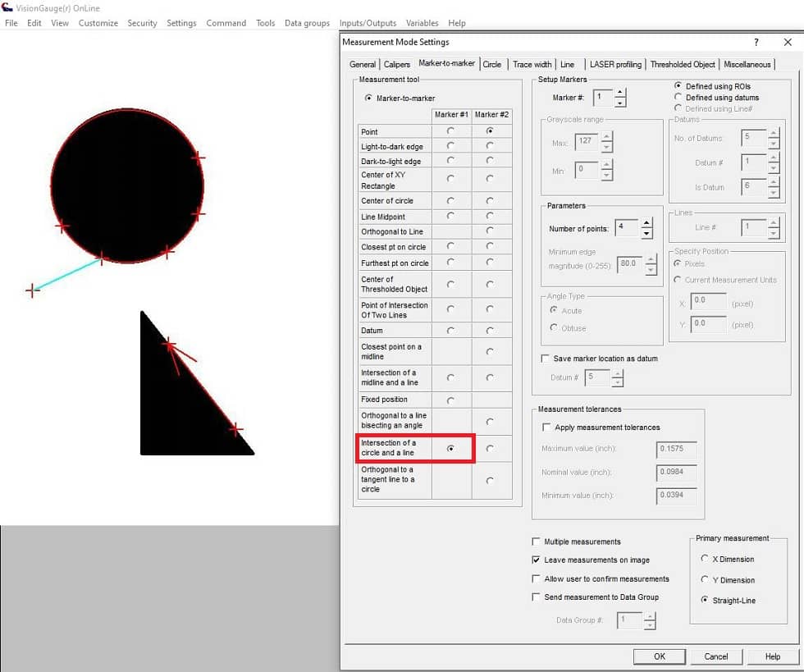Increase Number of points spinner
Screen dimensions: 804x672
coord(646,224)
